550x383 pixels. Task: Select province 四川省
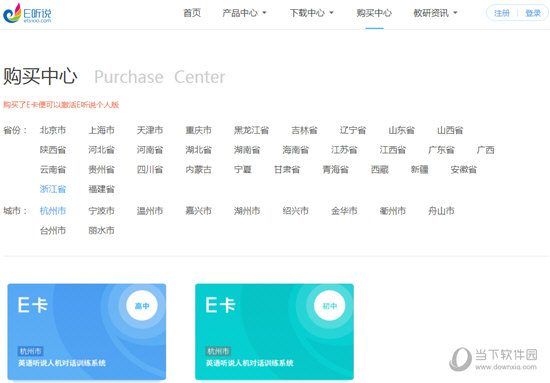coord(150,169)
